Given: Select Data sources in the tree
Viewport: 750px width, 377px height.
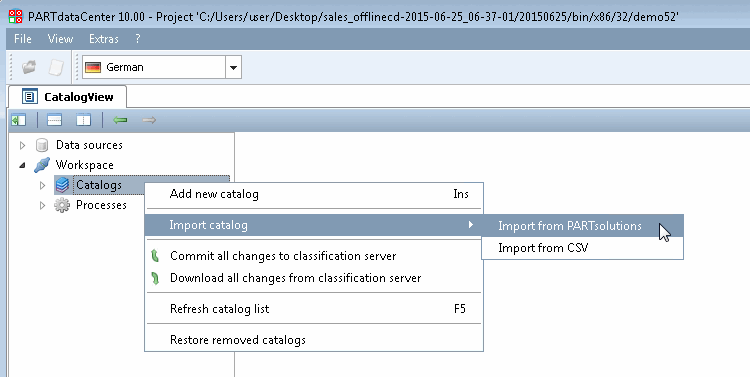Looking at the screenshot, I should point(89,145).
